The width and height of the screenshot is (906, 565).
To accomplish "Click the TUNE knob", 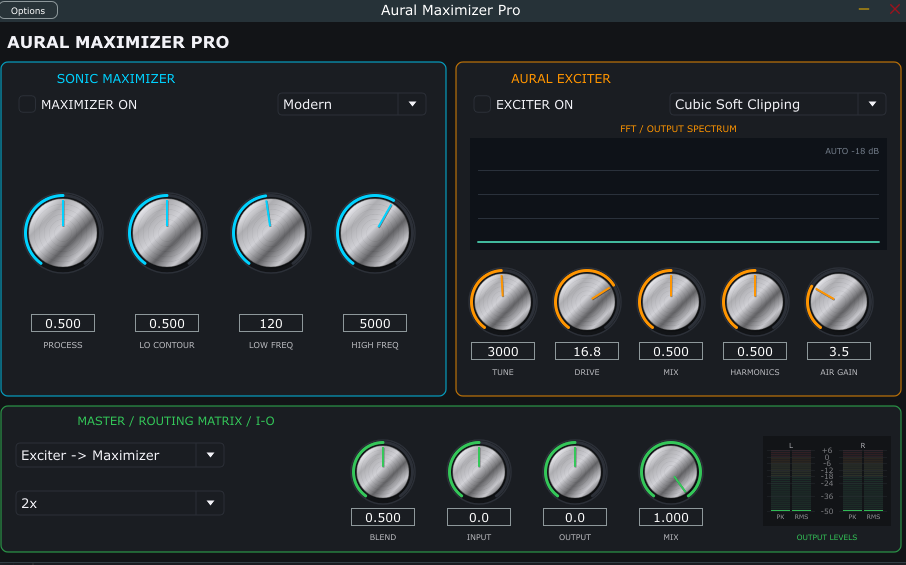I will [503, 302].
